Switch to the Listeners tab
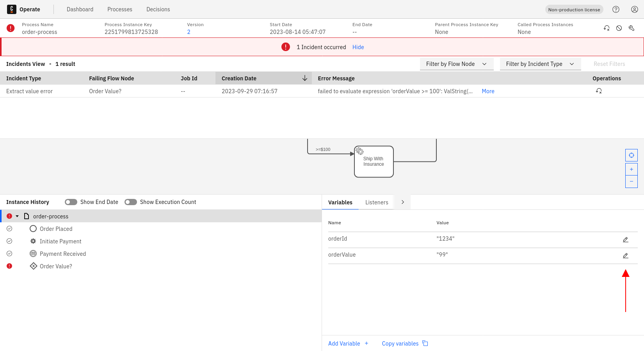This screenshot has width=644, height=351. [377, 202]
